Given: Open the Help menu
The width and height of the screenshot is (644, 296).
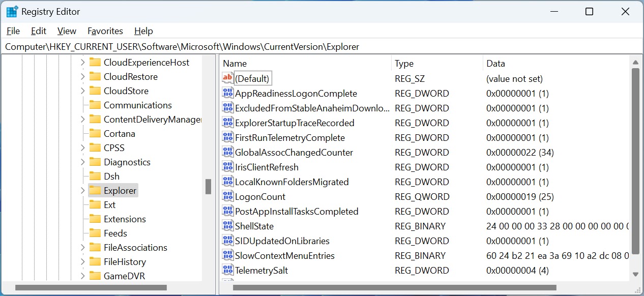Looking at the screenshot, I should (x=143, y=31).
